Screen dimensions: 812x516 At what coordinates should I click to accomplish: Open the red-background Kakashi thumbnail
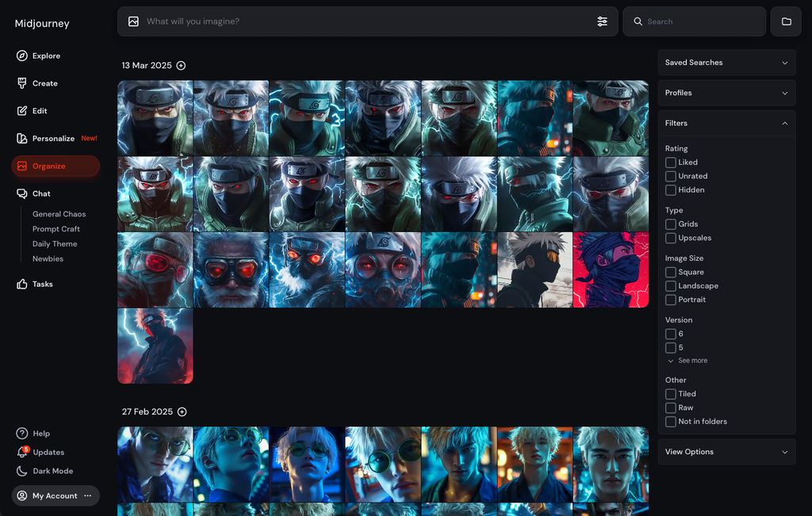pyautogui.click(x=611, y=269)
